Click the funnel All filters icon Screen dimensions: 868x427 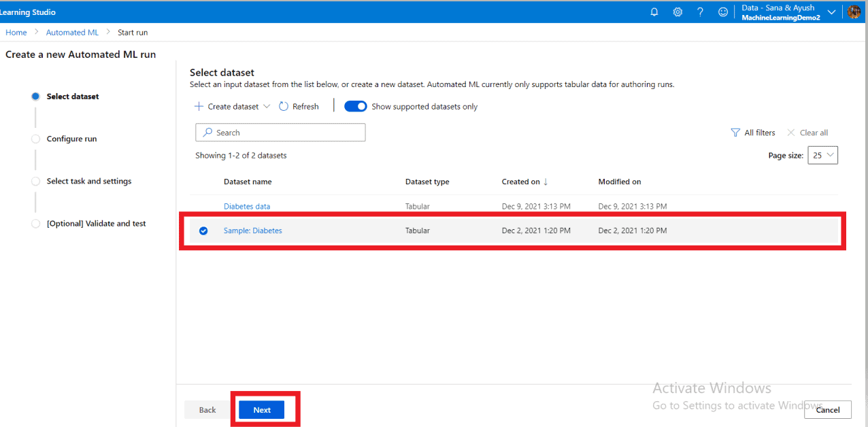[735, 133]
